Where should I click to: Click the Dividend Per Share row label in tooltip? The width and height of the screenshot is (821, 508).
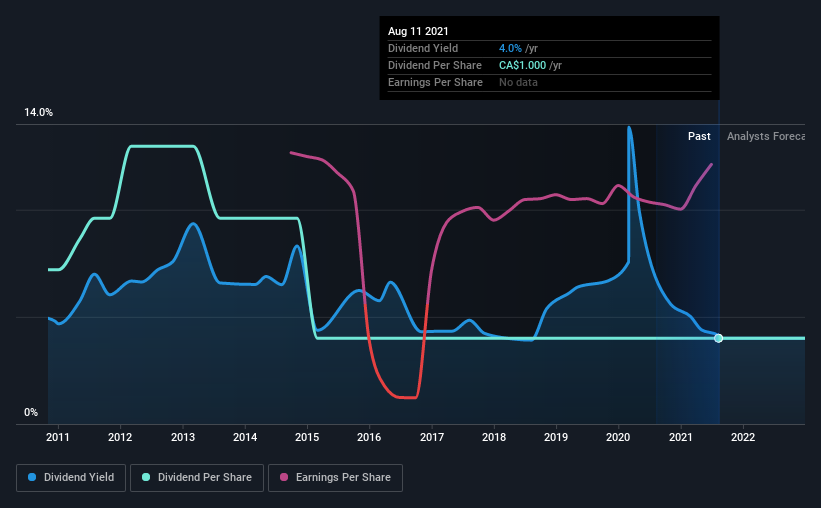pyautogui.click(x=435, y=65)
